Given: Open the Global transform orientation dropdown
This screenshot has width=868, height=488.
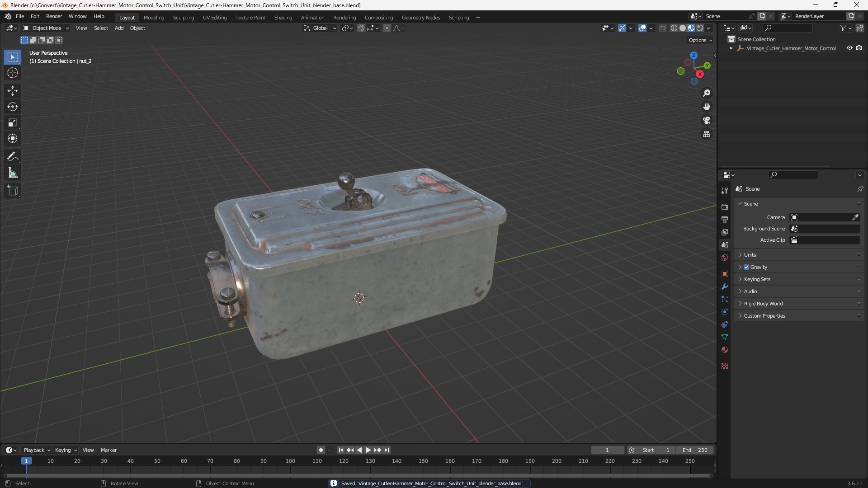Looking at the screenshot, I should coord(320,28).
